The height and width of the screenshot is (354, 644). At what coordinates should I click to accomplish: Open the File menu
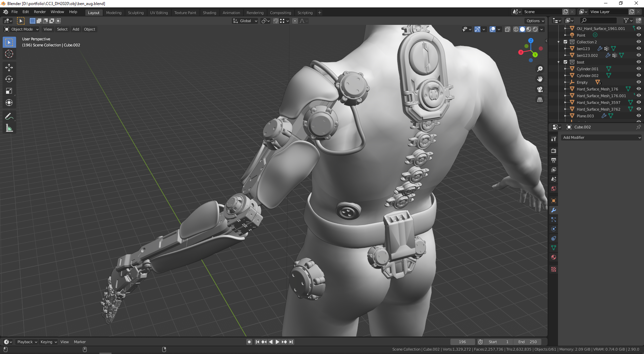[14, 12]
